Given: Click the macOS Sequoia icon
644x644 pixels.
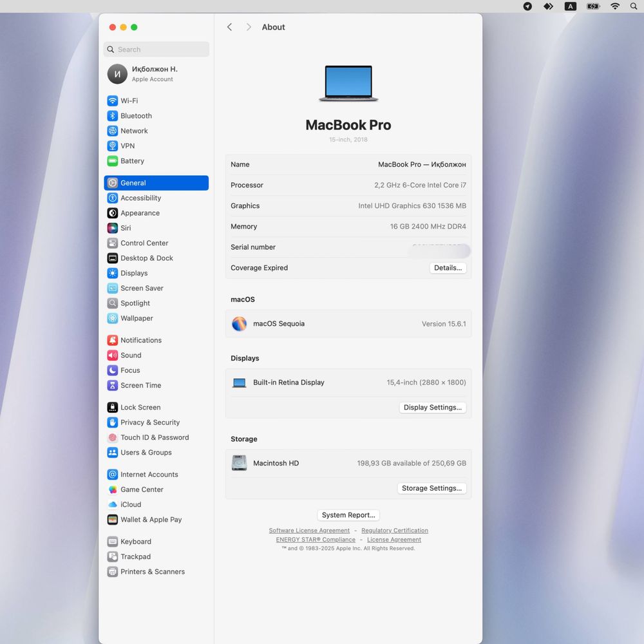Looking at the screenshot, I should point(239,324).
